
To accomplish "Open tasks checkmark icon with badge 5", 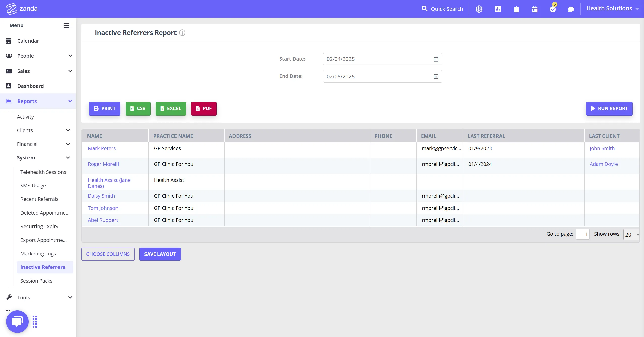I will click(553, 9).
